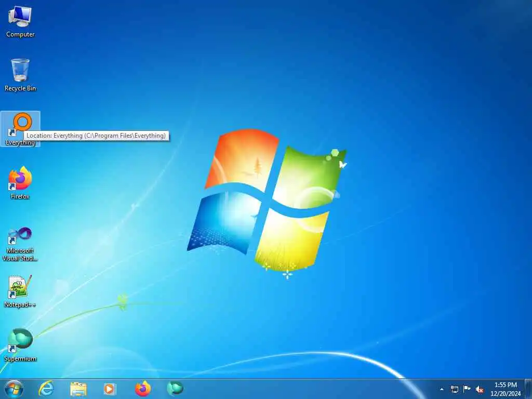Click the "Recycle Bin" label text

(x=20, y=88)
